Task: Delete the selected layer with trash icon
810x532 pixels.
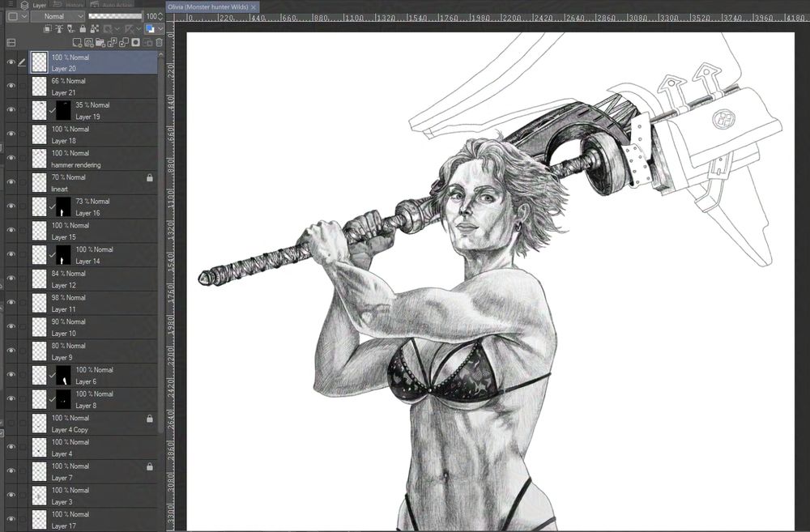Action: pyautogui.click(x=159, y=42)
